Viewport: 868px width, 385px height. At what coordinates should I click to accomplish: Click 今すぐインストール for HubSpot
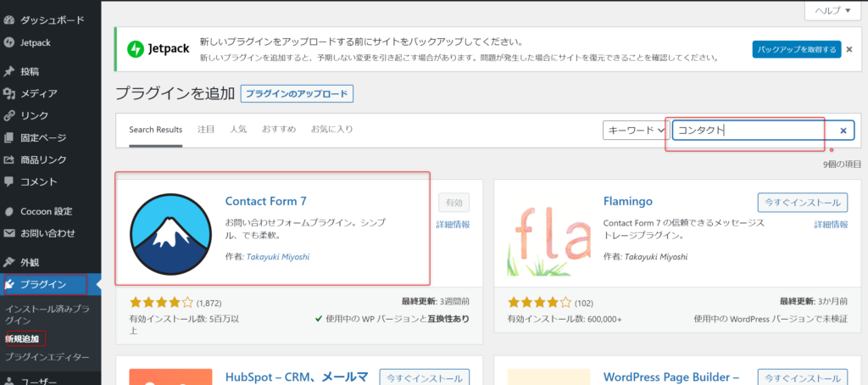[424, 378]
